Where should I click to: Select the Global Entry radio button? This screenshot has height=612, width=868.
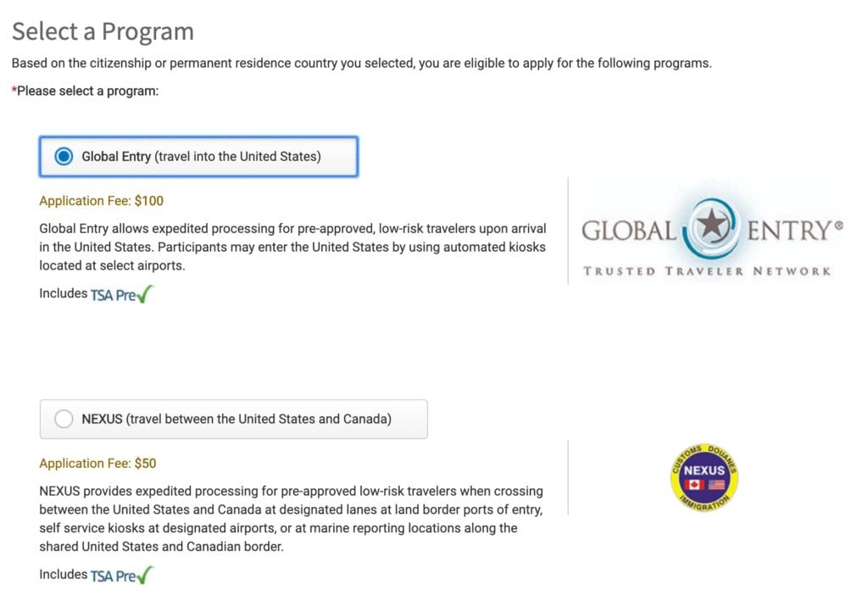64,157
